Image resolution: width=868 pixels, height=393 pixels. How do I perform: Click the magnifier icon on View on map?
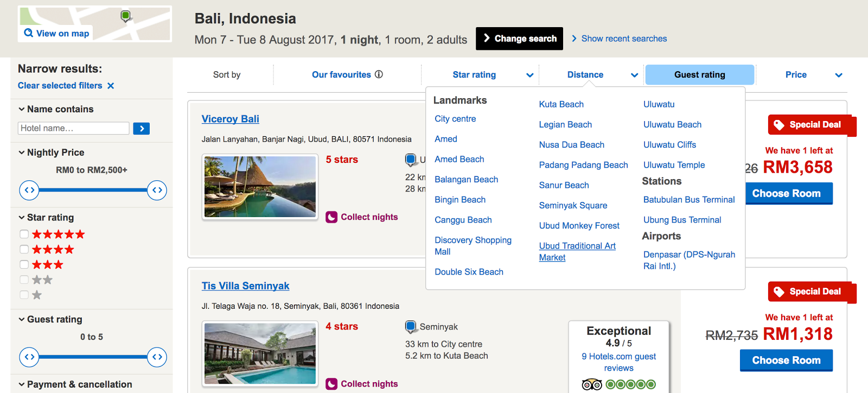tap(29, 33)
